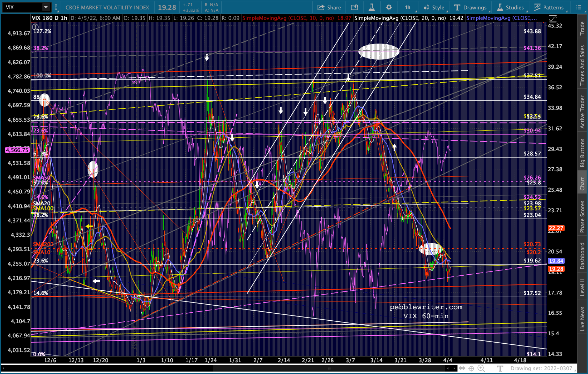Click the Patterns chart icon
This screenshot has height=374, width=588.
537,7
